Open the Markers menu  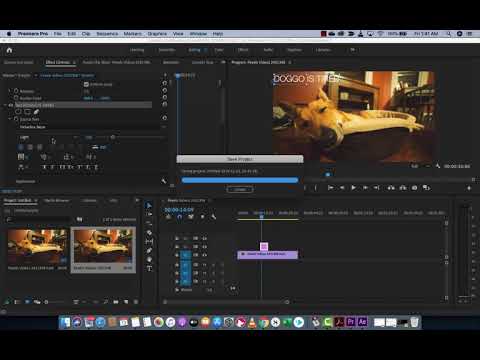click(x=133, y=34)
